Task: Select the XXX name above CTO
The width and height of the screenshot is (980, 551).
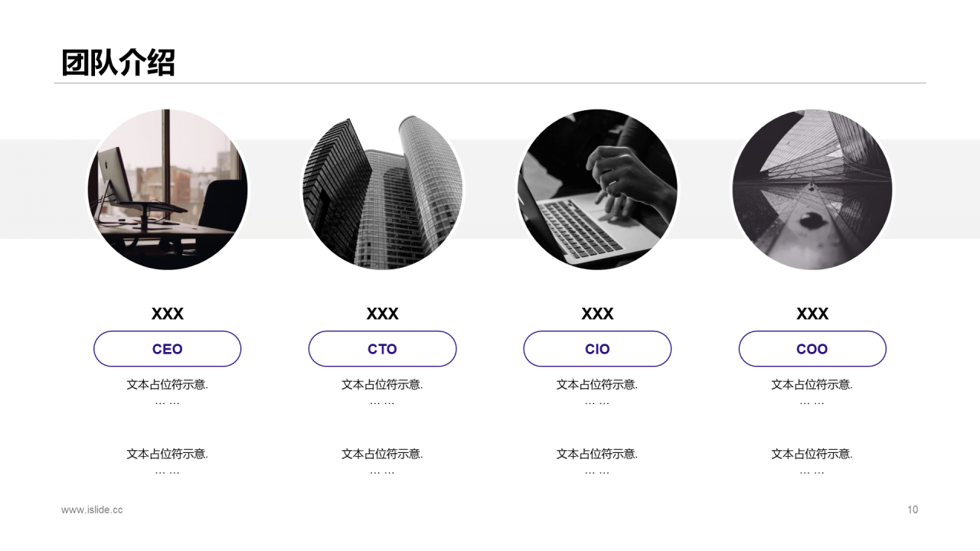Action: click(x=382, y=314)
